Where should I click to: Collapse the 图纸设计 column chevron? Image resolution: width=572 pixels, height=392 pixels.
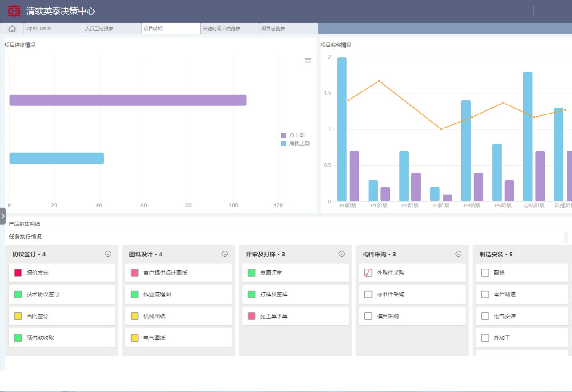tap(225, 254)
